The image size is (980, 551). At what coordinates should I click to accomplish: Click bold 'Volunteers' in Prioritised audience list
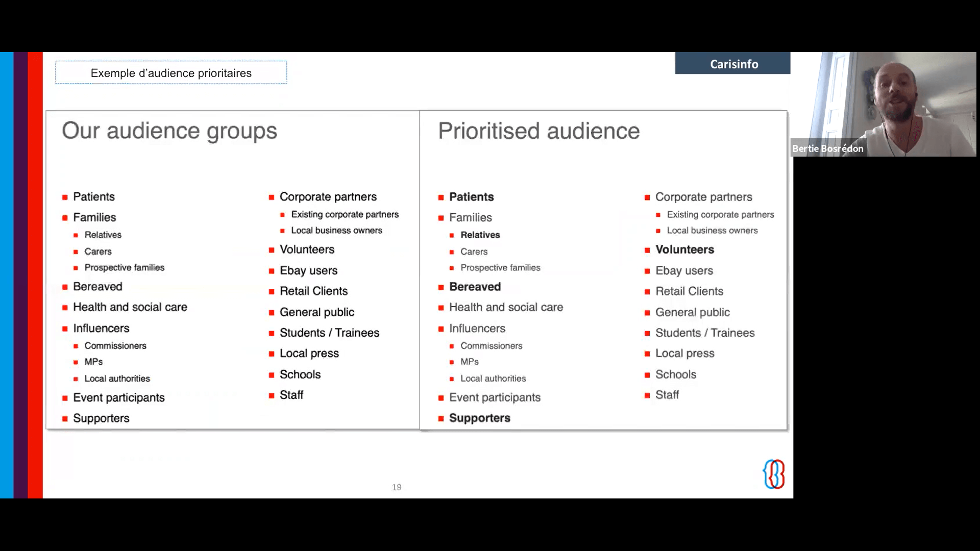coord(685,249)
